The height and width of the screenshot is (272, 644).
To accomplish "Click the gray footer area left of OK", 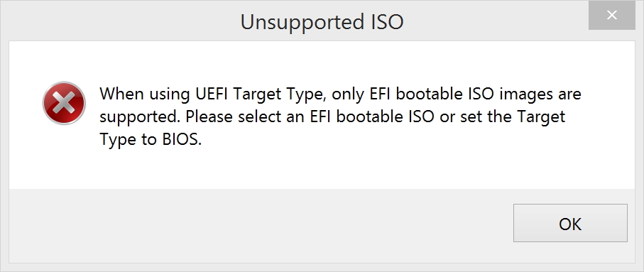I will point(258,225).
